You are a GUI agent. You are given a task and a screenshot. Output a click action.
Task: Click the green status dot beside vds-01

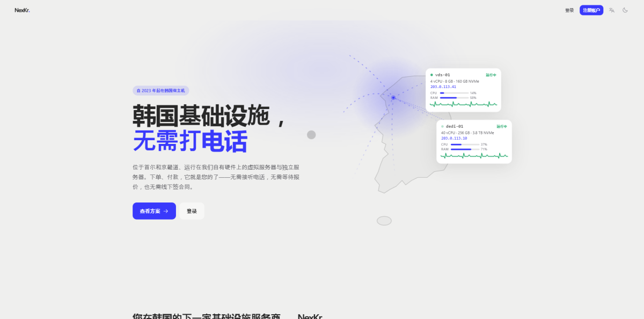[431, 75]
